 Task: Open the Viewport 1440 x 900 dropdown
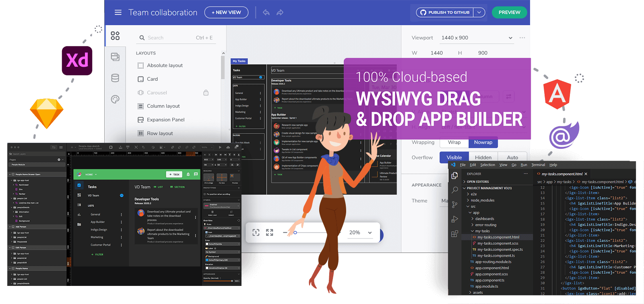coord(477,38)
